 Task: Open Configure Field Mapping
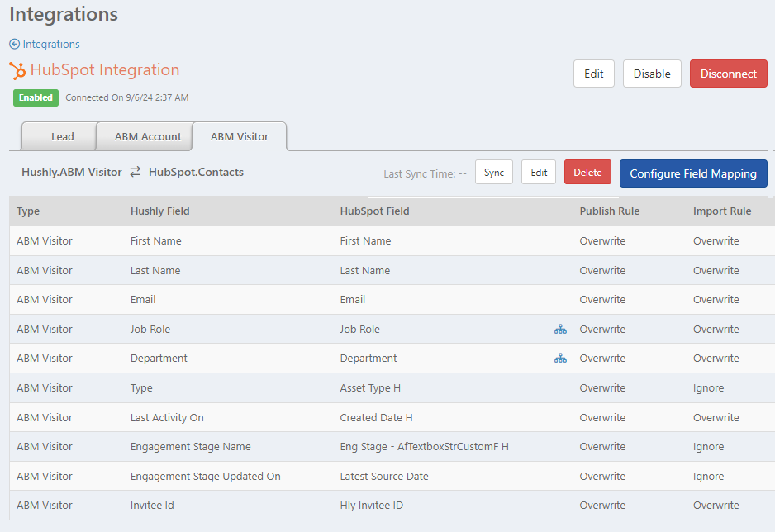pos(693,173)
